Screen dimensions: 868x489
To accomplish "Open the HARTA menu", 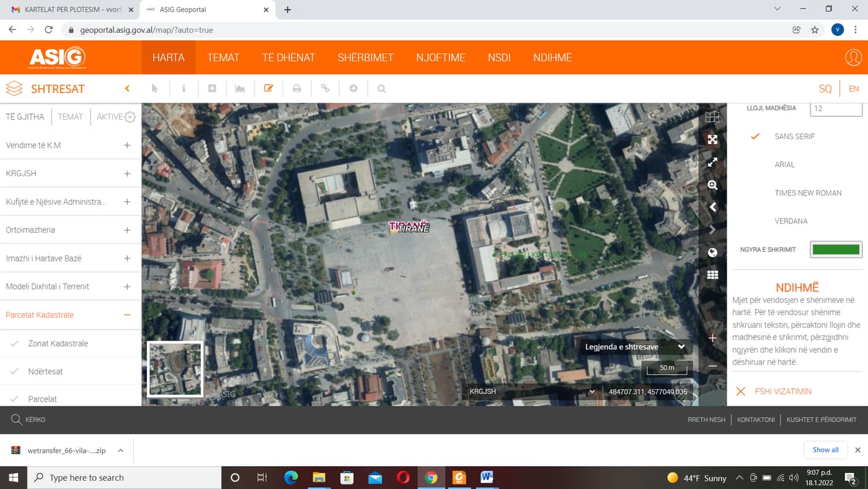I will 169,58.
